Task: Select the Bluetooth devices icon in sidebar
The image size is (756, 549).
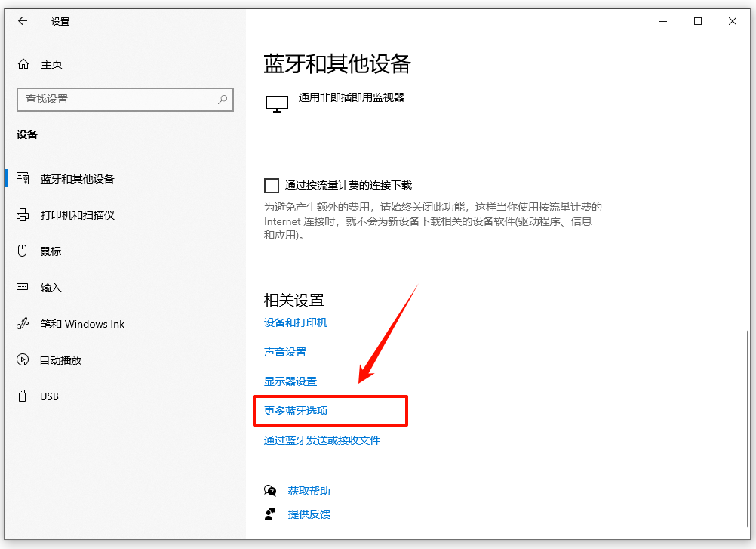Action: click(x=23, y=179)
